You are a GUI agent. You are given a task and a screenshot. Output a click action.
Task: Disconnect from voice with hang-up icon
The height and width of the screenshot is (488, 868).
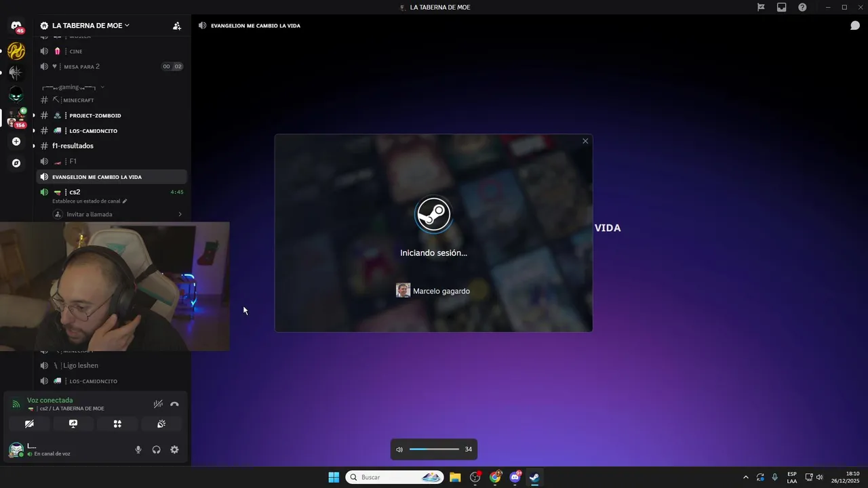174,404
